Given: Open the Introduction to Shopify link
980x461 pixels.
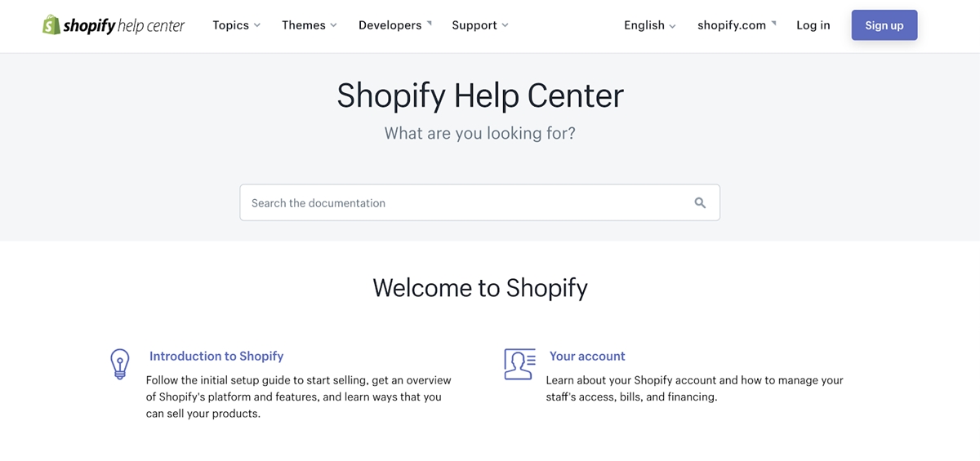Looking at the screenshot, I should coord(216,357).
